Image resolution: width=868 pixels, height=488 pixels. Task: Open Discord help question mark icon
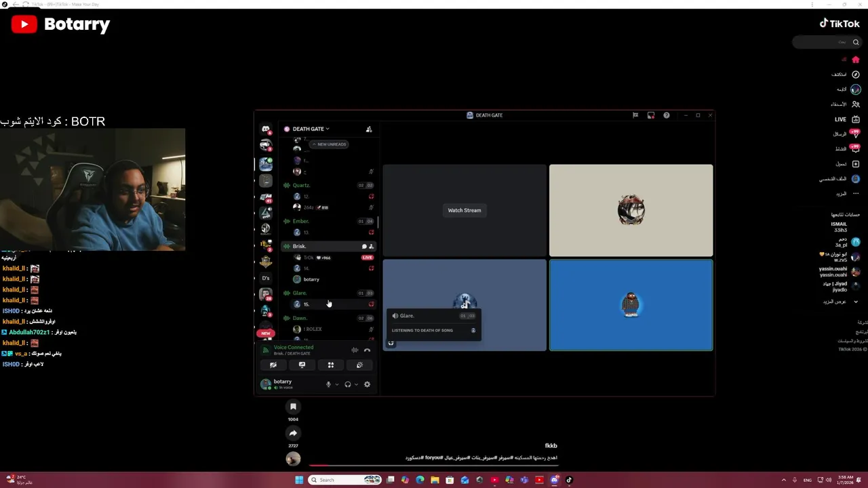(667, 115)
